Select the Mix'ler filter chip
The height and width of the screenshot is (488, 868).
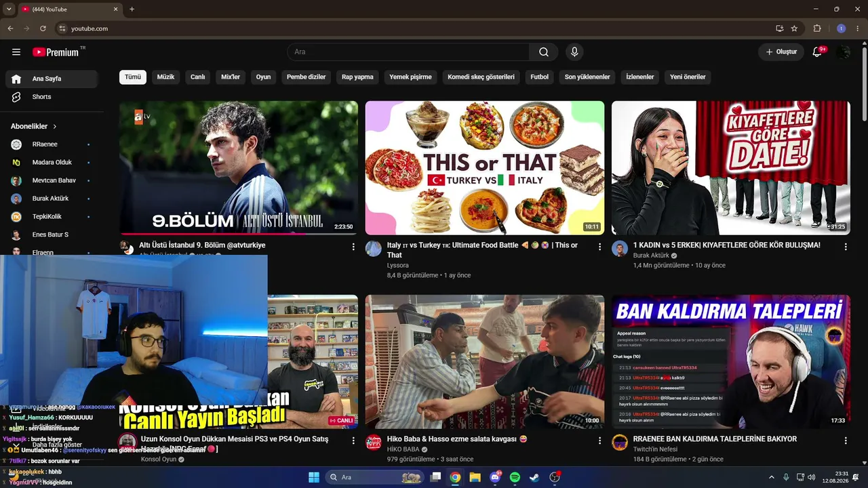coord(231,77)
